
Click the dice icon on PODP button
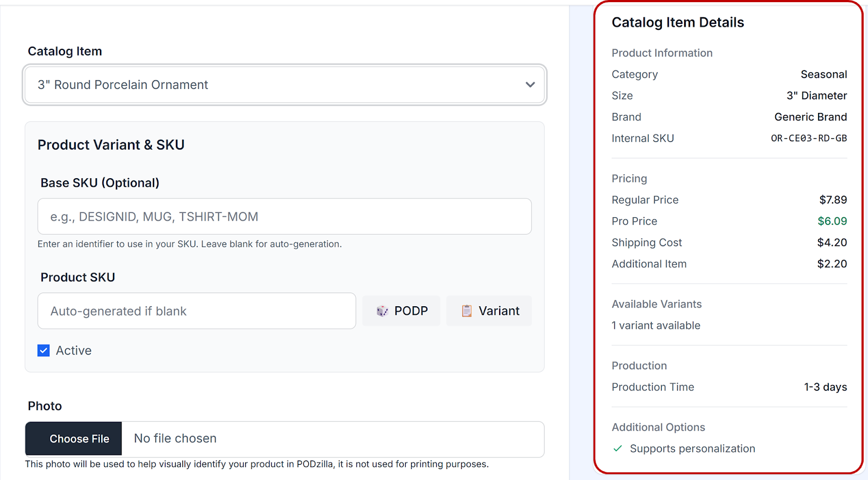pyautogui.click(x=382, y=311)
